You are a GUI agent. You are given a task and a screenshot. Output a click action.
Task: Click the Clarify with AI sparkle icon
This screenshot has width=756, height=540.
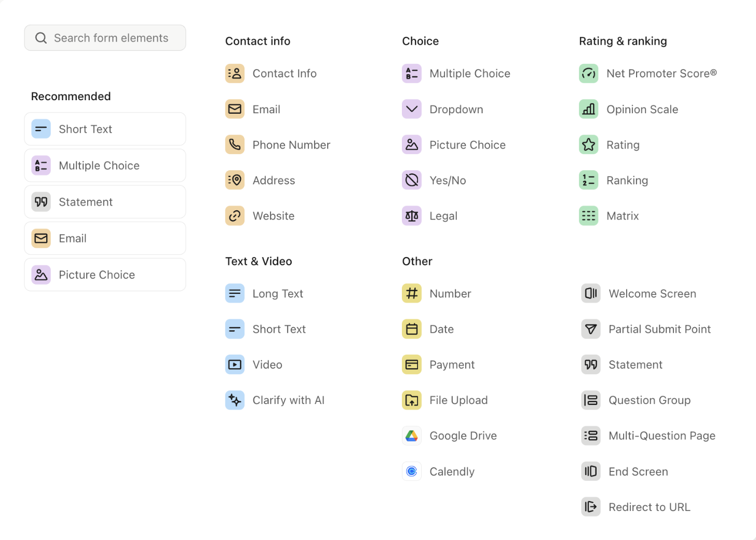click(x=235, y=400)
